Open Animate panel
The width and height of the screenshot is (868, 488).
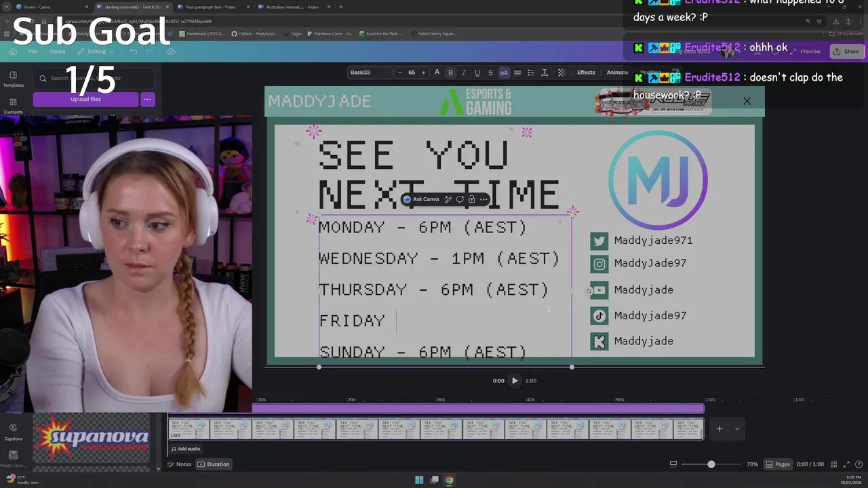617,73
